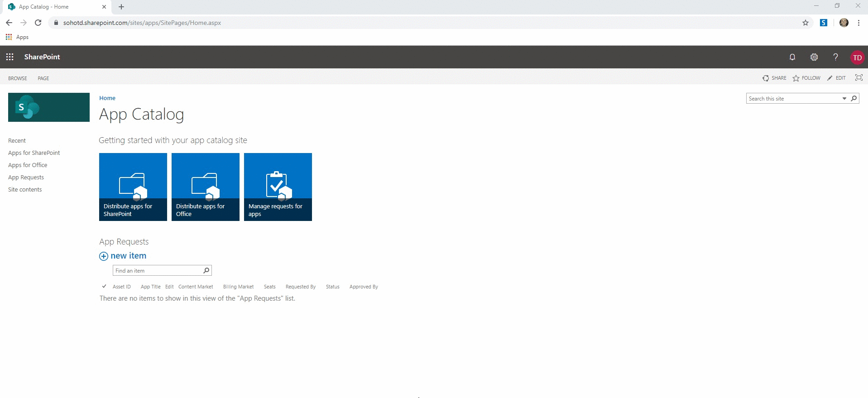868x398 pixels.
Task: Sort by App Title column header
Action: pos(151,287)
